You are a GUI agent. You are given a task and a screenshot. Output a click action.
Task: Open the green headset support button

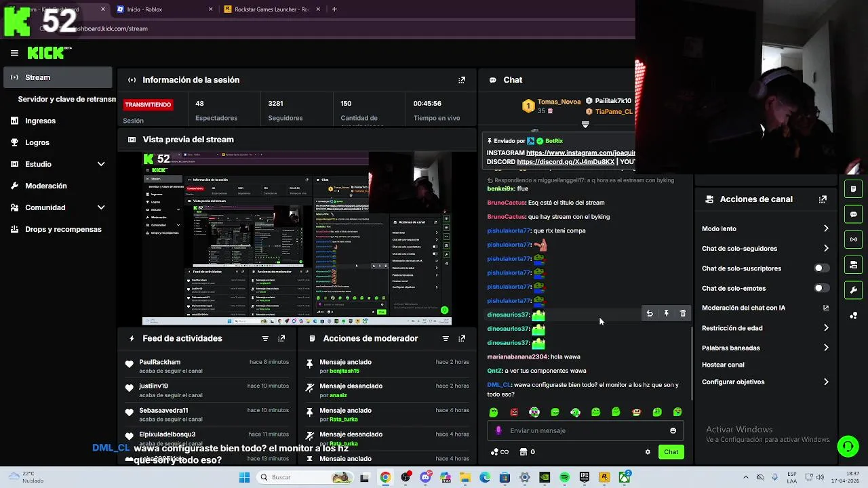[x=848, y=447]
